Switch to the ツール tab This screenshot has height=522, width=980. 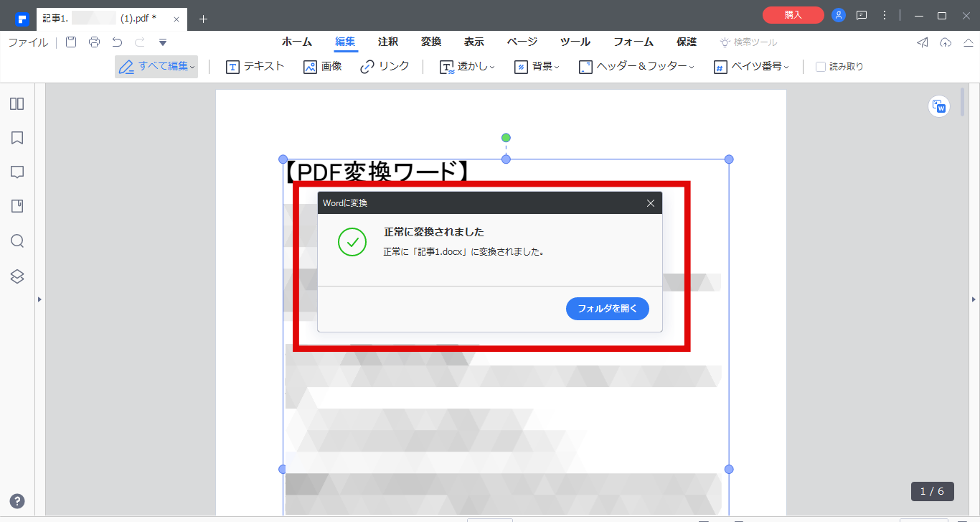(x=575, y=42)
